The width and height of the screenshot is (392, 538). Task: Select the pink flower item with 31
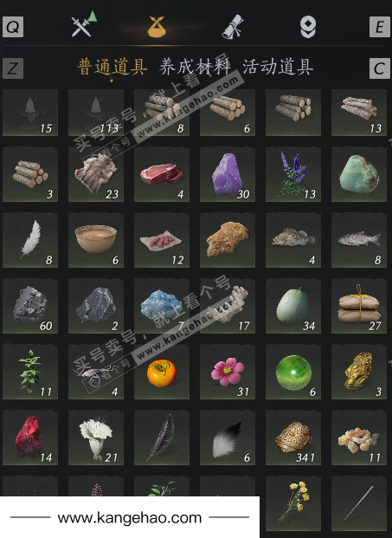click(228, 372)
